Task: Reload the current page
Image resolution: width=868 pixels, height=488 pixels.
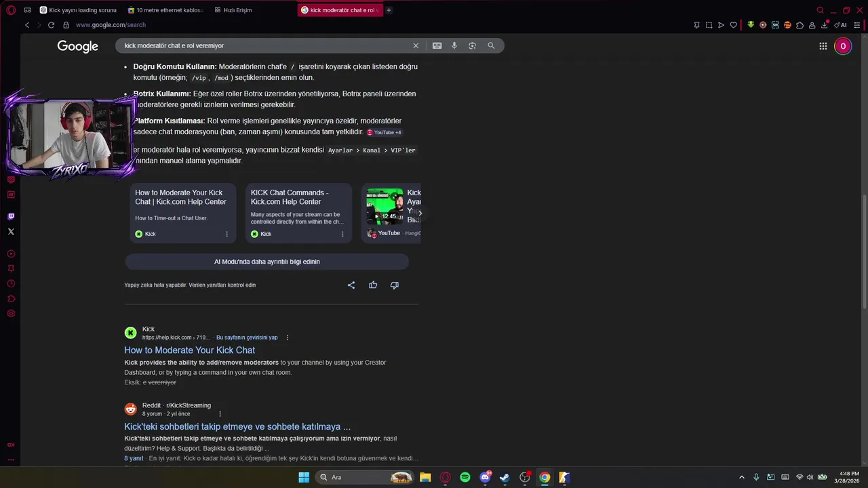Action: click(51, 25)
